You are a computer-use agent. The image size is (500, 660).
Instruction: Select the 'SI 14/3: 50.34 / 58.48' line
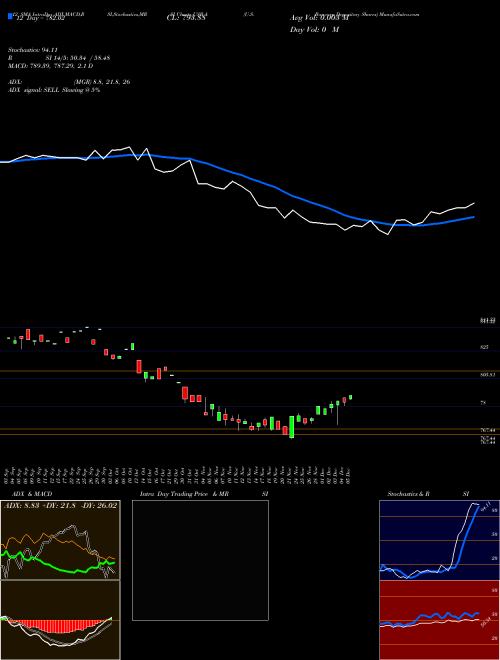click(78, 58)
